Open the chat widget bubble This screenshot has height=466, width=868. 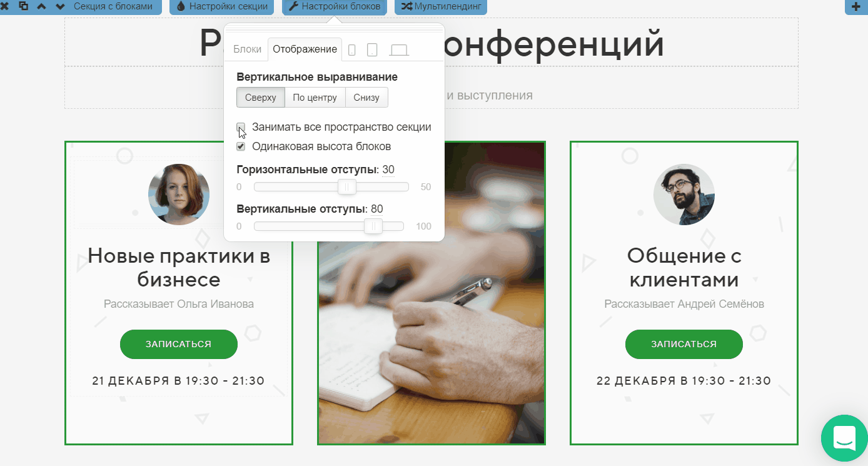pyautogui.click(x=844, y=439)
